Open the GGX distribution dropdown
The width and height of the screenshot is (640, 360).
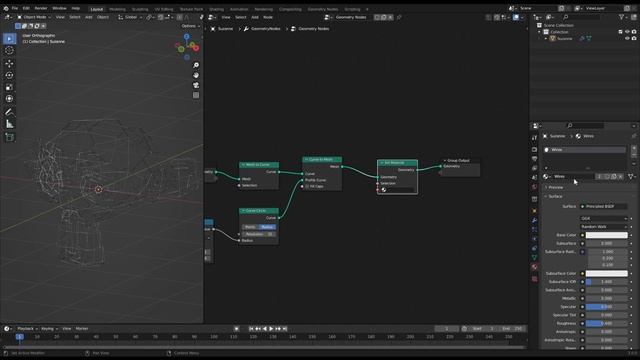(x=604, y=219)
